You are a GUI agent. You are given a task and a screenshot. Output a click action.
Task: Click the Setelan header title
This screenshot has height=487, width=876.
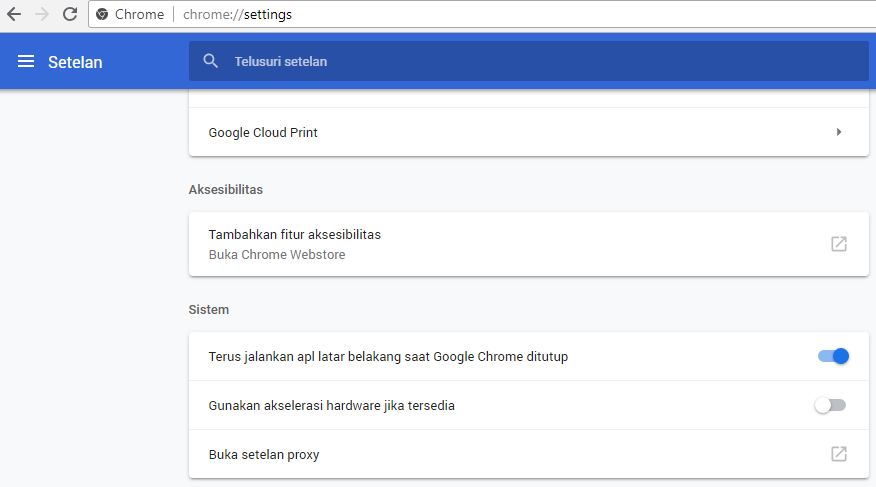coord(75,62)
